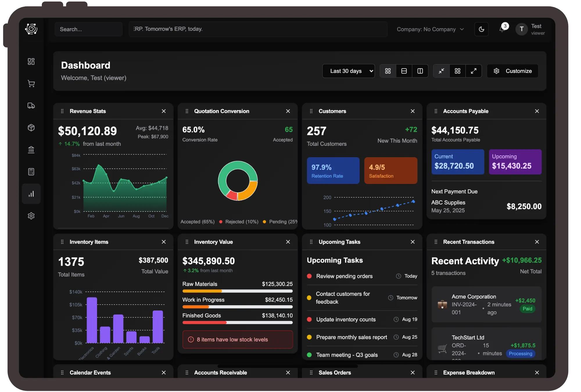Grab the Recent Transactions drag handle
Image resolution: width=581 pixels, height=392 pixels.
coord(436,242)
